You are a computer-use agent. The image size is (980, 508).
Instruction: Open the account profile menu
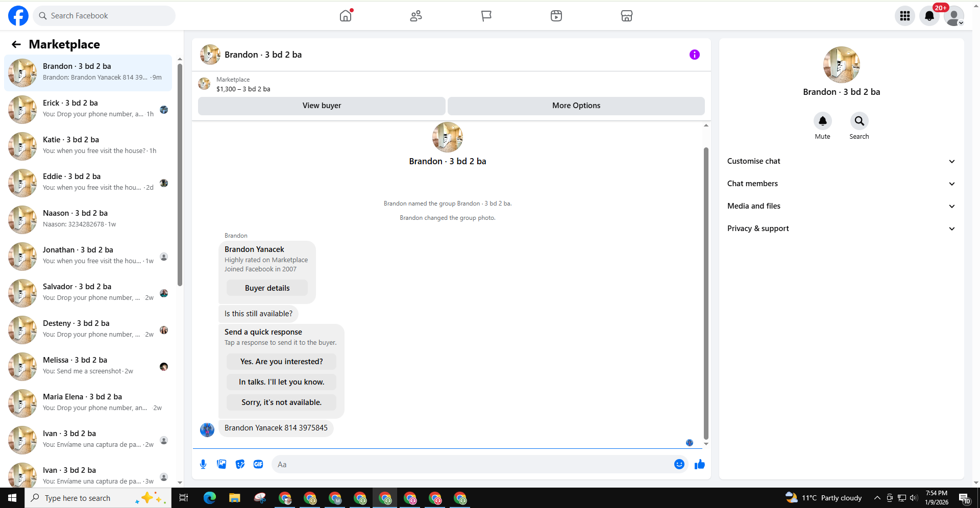tap(953, 16)
